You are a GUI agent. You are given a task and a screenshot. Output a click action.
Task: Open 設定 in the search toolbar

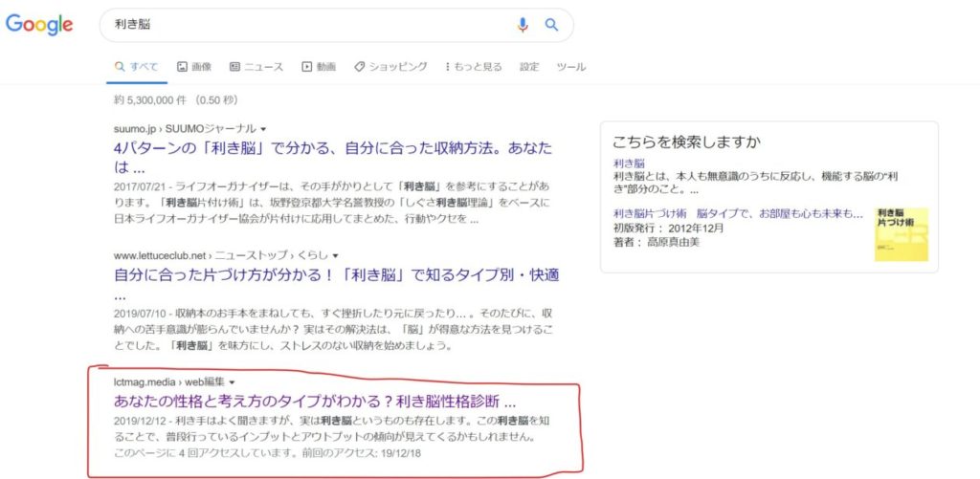[529, 67]
